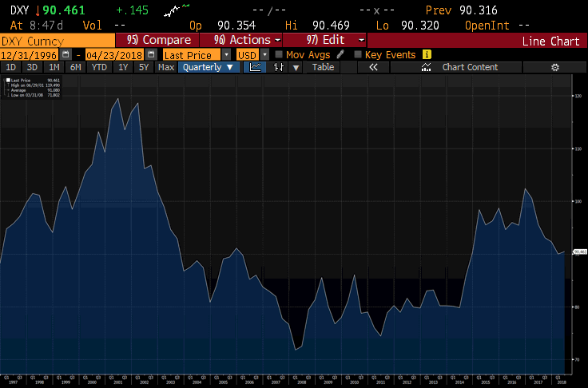The image size is (588, 388).
Task: Click the mini sparkline chart icon
Action: pos(177,10)
